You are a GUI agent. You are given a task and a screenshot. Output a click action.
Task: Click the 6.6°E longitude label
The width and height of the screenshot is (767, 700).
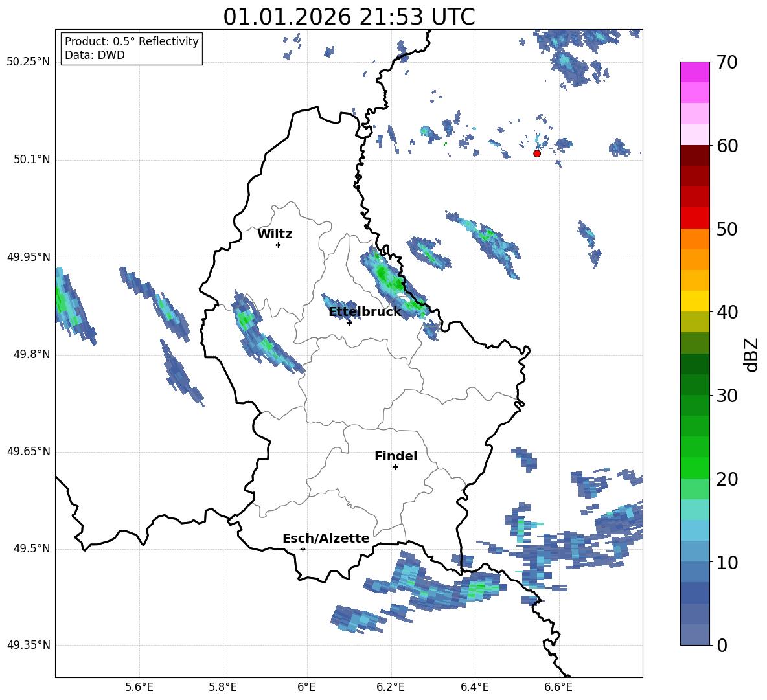(558, 687)
